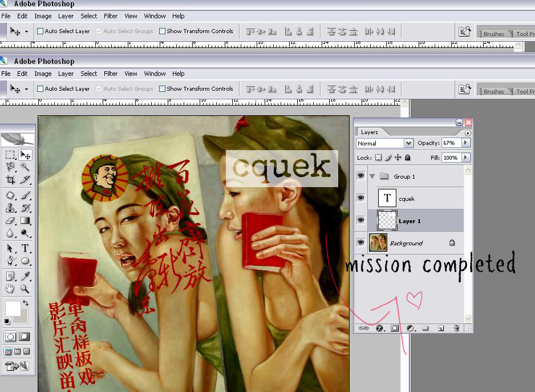Select the Path Selection tool
Image resolution: width=535 pixels, height=392 pixels.
coord(11,248)
